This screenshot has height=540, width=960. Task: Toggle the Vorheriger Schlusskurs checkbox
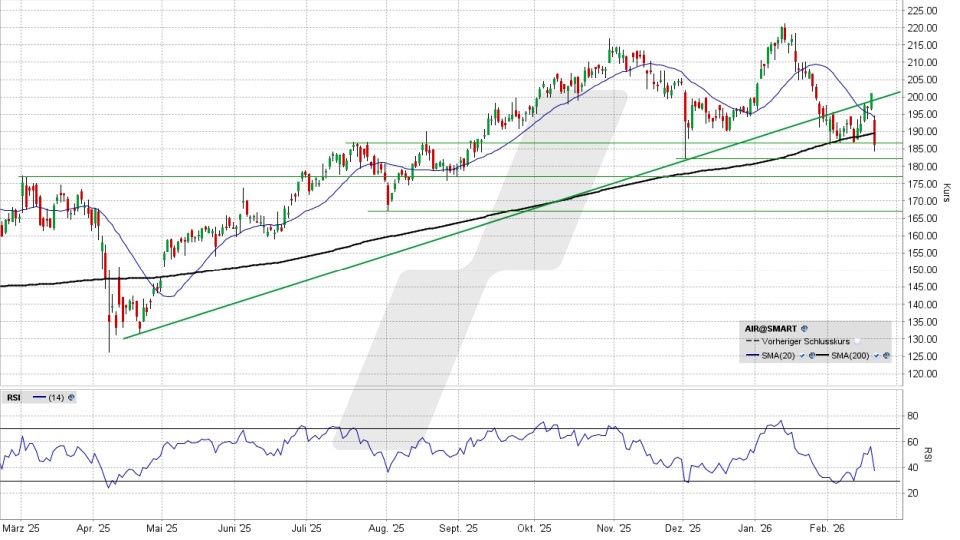click(x=857, y=341)
